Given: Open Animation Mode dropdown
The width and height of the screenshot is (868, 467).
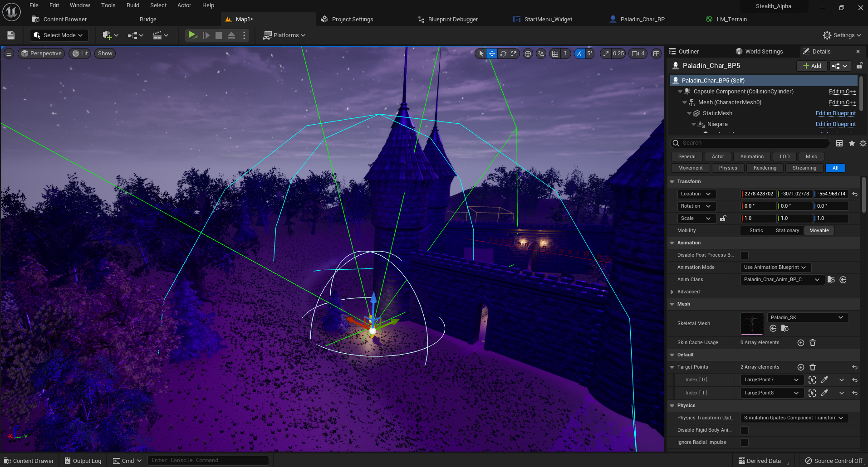Looking at the screenshot, I should tap(775, 268).
